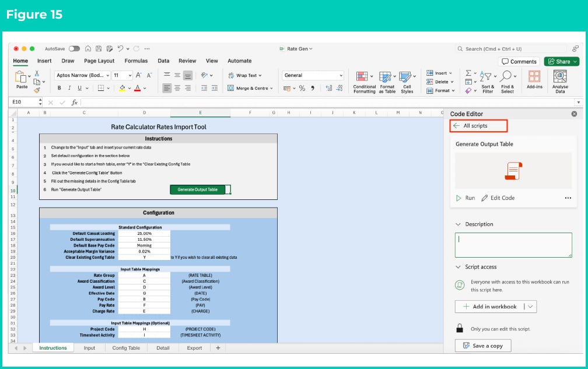The width and height of the screenshot is (588, 369).
Task: Pick the font colour swatch
Action: pos(138,88)
